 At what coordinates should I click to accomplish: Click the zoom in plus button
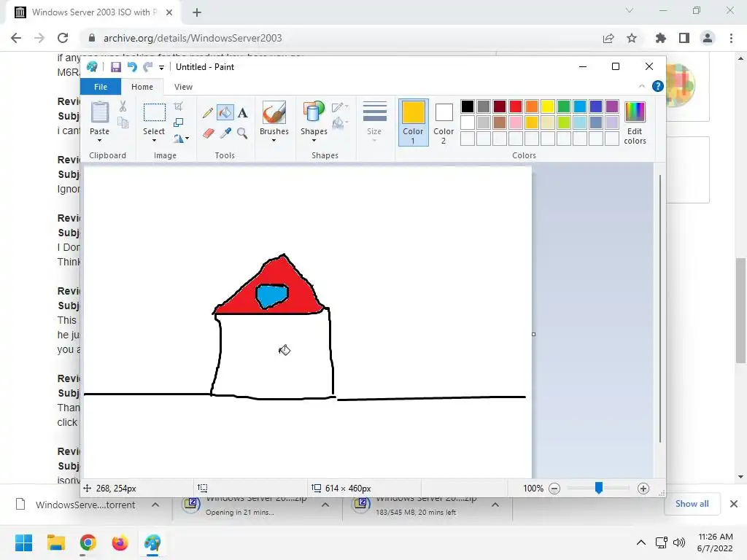pos(643,489)
